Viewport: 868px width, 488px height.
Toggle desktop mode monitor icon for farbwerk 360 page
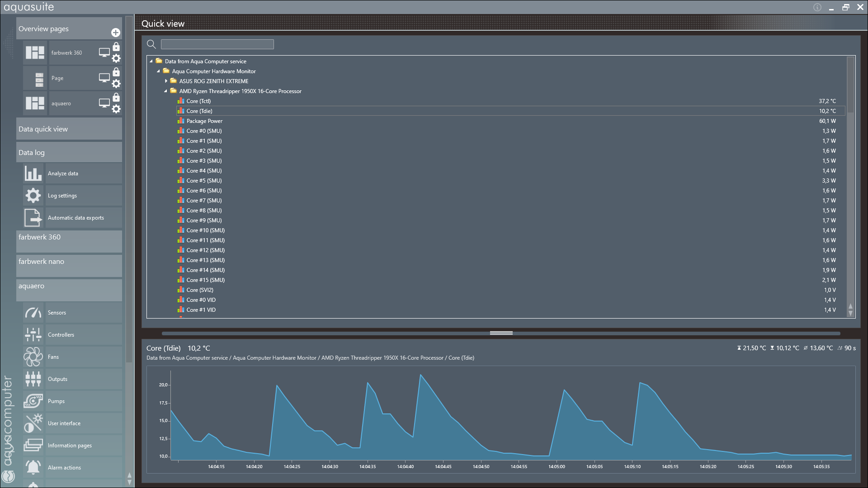pyautogui.click(x=104, y=53)
